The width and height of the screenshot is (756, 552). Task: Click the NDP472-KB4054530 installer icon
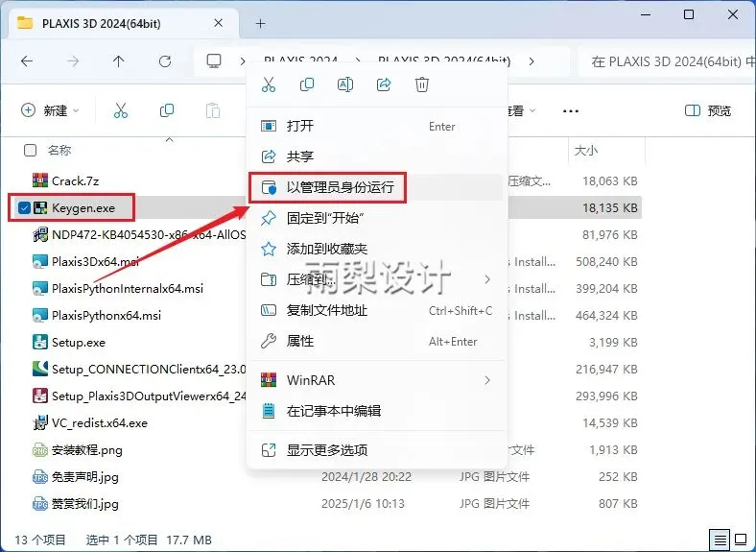tap(40, 234)
